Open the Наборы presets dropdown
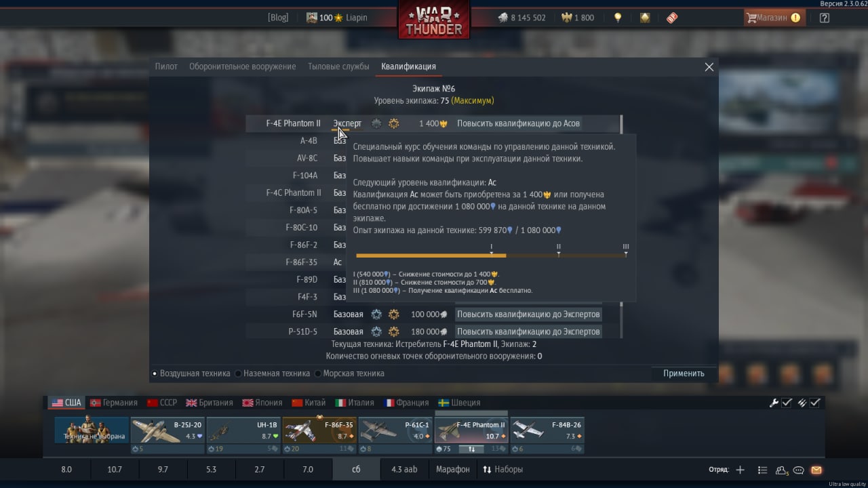Image resolution: width=868 pixels, height=488 pixels. click(x=502, y=469)
